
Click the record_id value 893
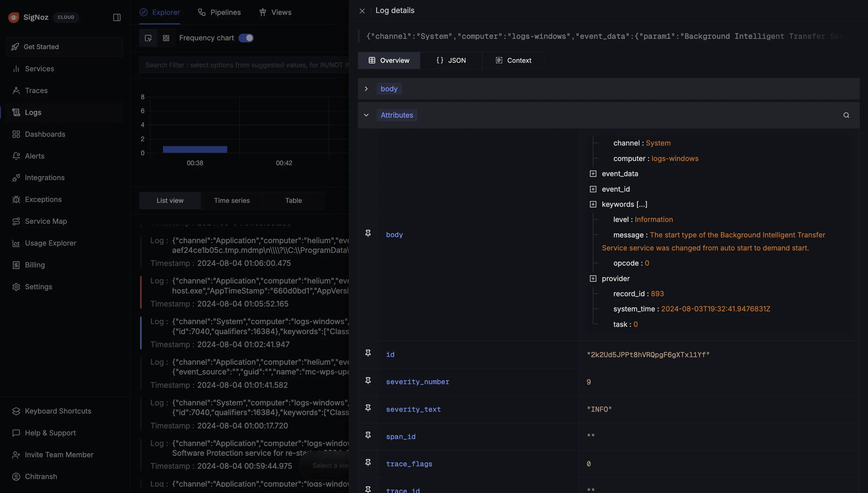tap(657, 293)
